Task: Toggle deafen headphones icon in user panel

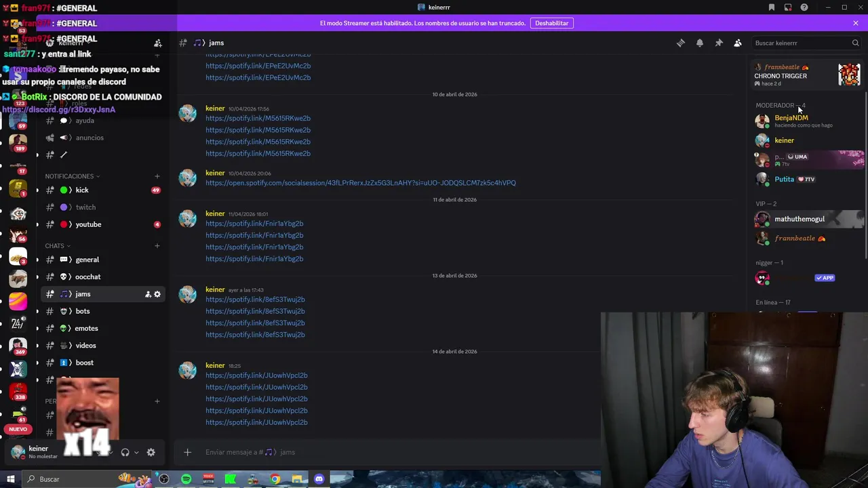Action: (125, 452)
